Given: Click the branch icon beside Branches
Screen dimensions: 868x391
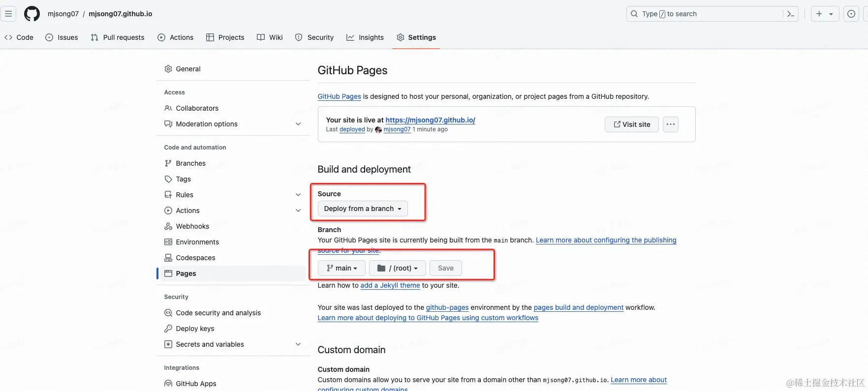Looking at the screenshot, I should click(168, 163).
